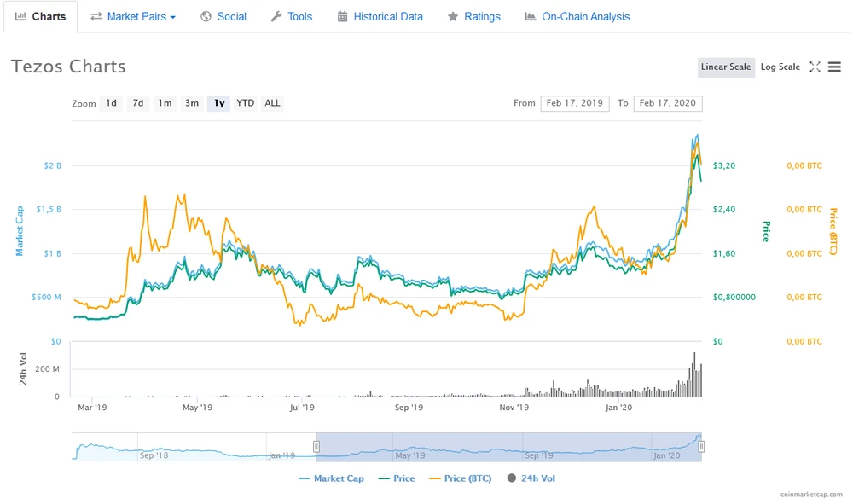Image resolution: width=853 pixels, height=504 pixels.
Task: Open On-Chain Analysis tab
Action: [x=577, y=16]
